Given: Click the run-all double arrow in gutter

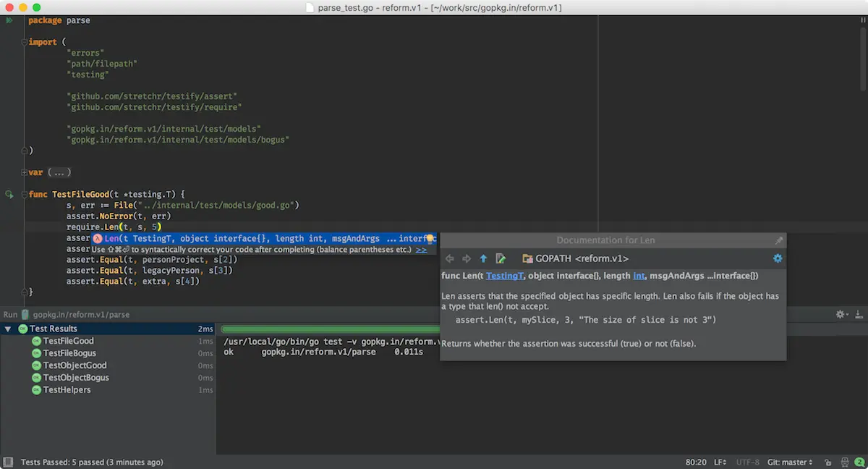Looking at the screenshot, I should click(9, 20).
